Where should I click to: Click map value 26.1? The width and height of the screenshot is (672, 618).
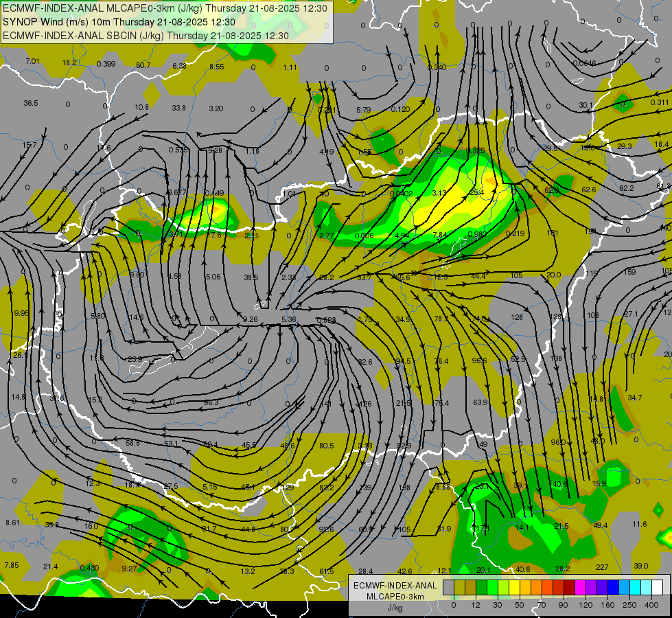tap(20, 355)
